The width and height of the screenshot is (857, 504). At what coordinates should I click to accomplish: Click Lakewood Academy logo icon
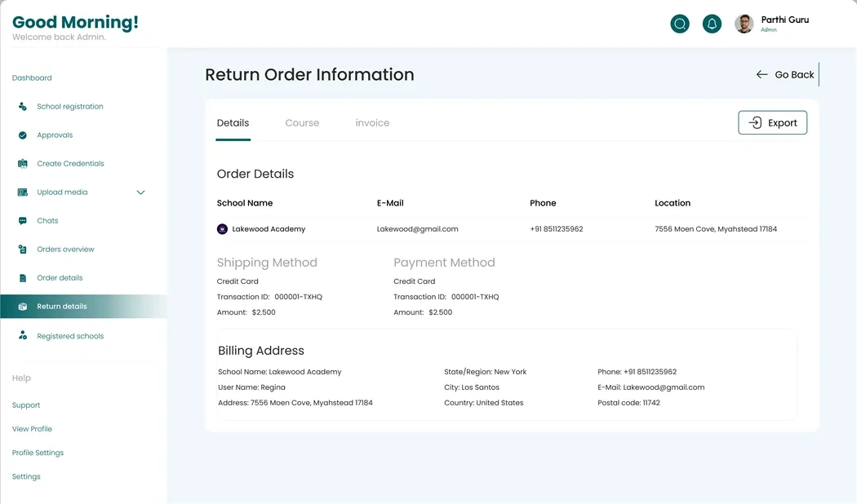[x=222, y=229]
